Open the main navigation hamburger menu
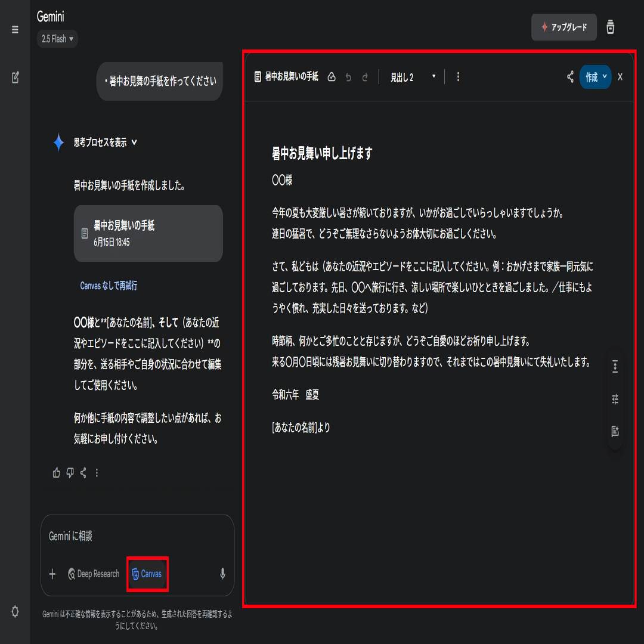644x644 pixels. pyautogui.click(x=15, y=29)
